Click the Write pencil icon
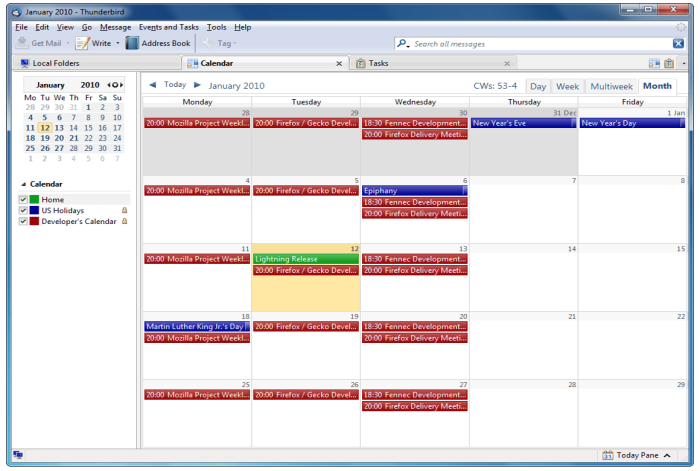This screenshot has height=471, width=700. pyautogui.click(x=82, y=43)
